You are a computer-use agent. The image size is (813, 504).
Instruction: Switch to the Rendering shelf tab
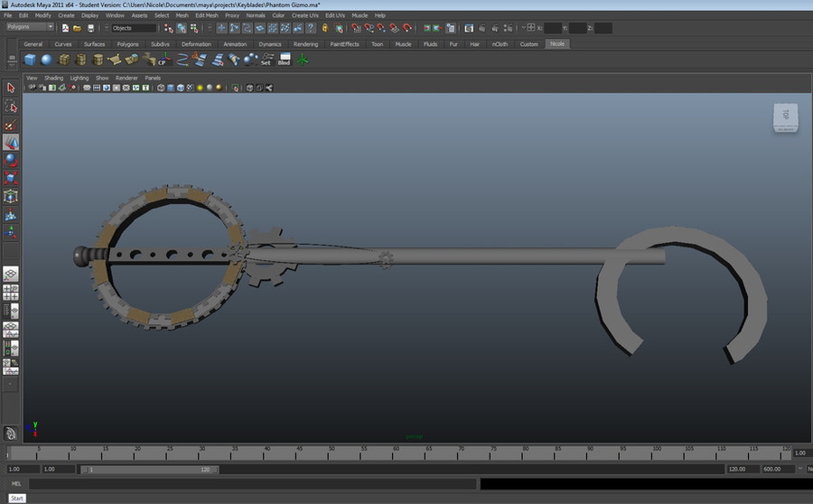point(305,44)
